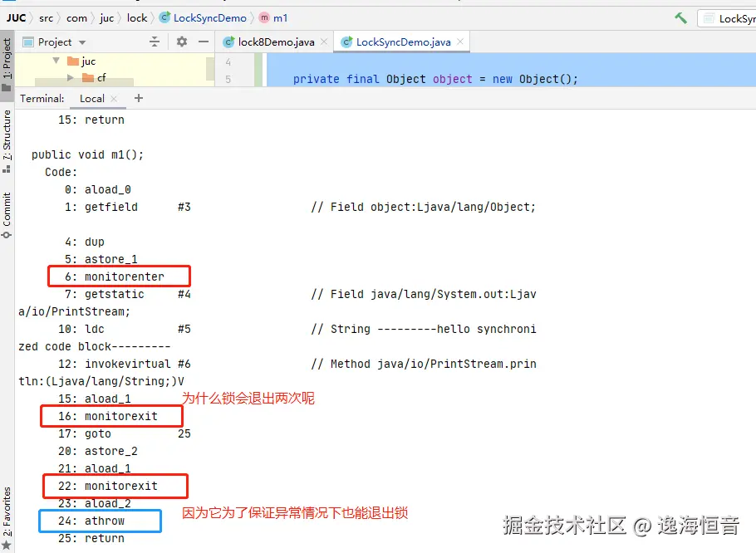
Task: Switch to lock8Demo.java tab
Action: (x=276, y=42)
